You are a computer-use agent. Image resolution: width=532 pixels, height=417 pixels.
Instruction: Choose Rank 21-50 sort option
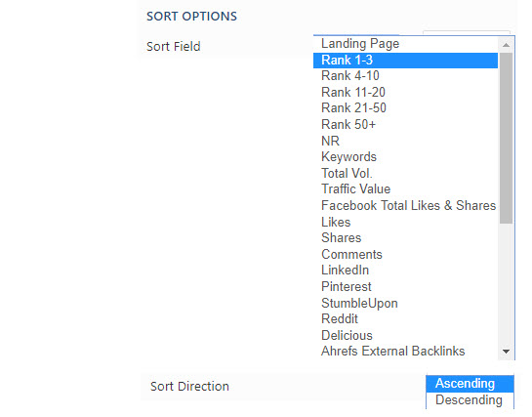[x=405, y=108]
